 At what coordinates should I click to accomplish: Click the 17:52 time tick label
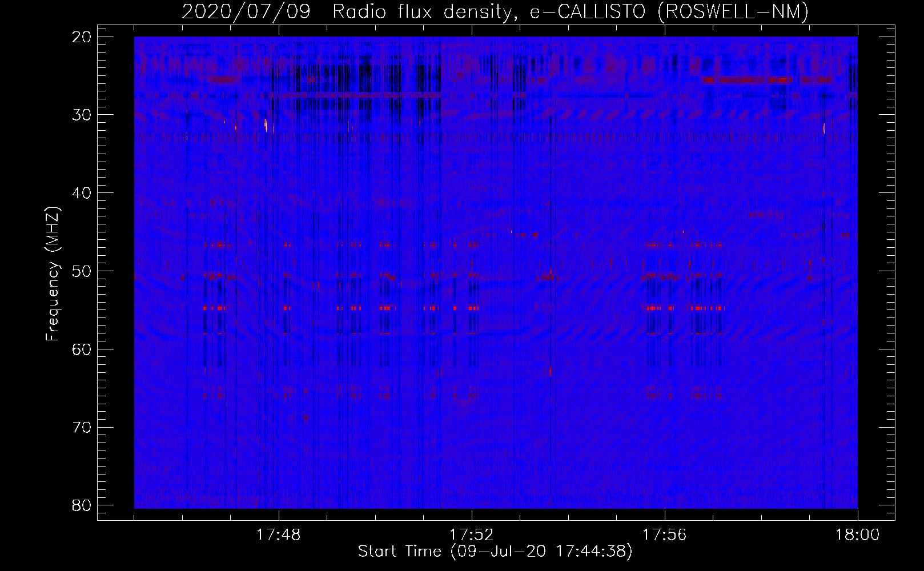(471, 535)
